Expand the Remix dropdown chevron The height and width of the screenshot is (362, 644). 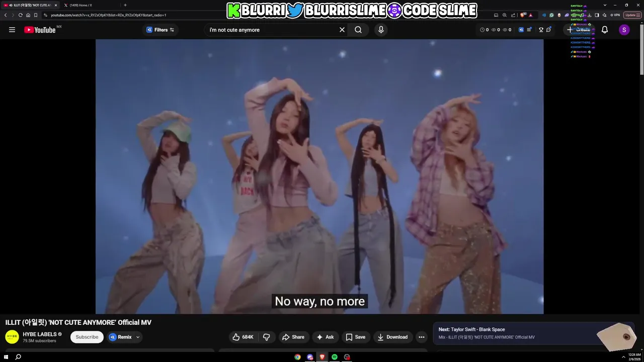click(x=138, y=337)
